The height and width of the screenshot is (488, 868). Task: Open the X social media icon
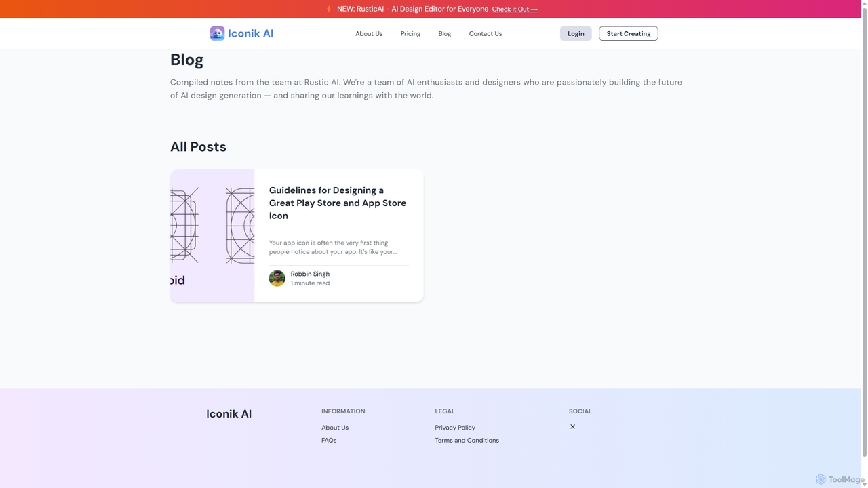(x=572, y=426)
